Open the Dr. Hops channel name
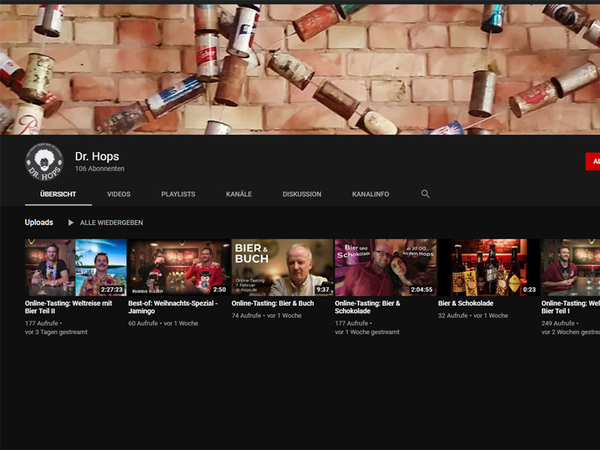Image resolution: width=600 pixels, height=450 pixels. [x=97, y=156]
